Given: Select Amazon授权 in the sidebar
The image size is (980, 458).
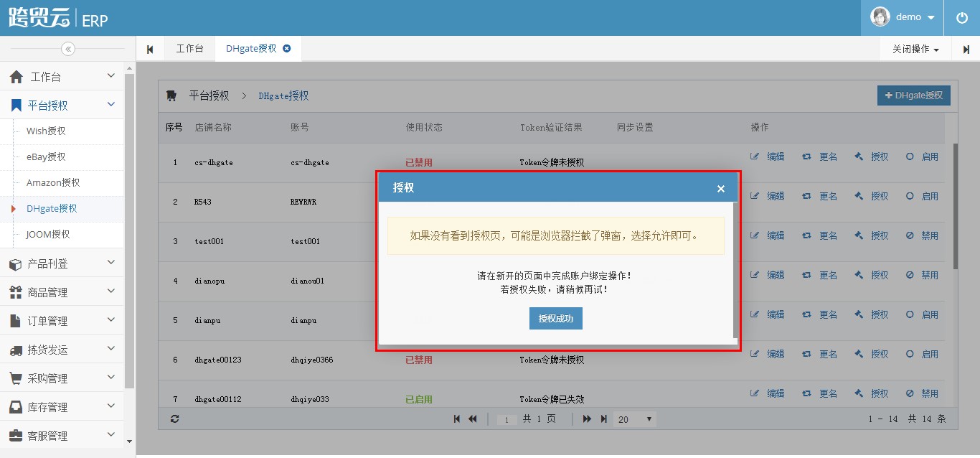Looking at the screenshot, I should point(53,182).
